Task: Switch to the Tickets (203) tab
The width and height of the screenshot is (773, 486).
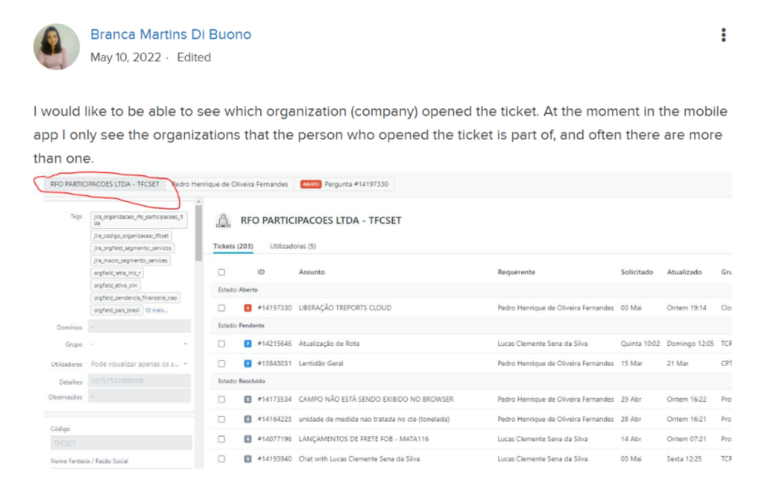Action: point(233,246)
